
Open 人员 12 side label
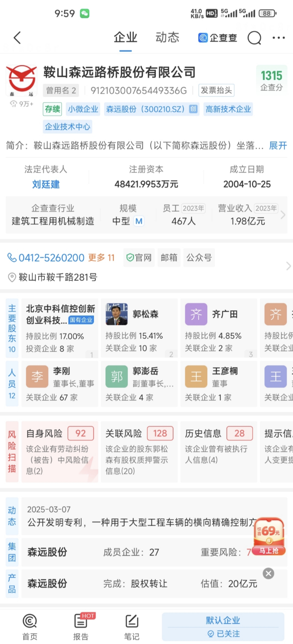[x=12, y=384]
